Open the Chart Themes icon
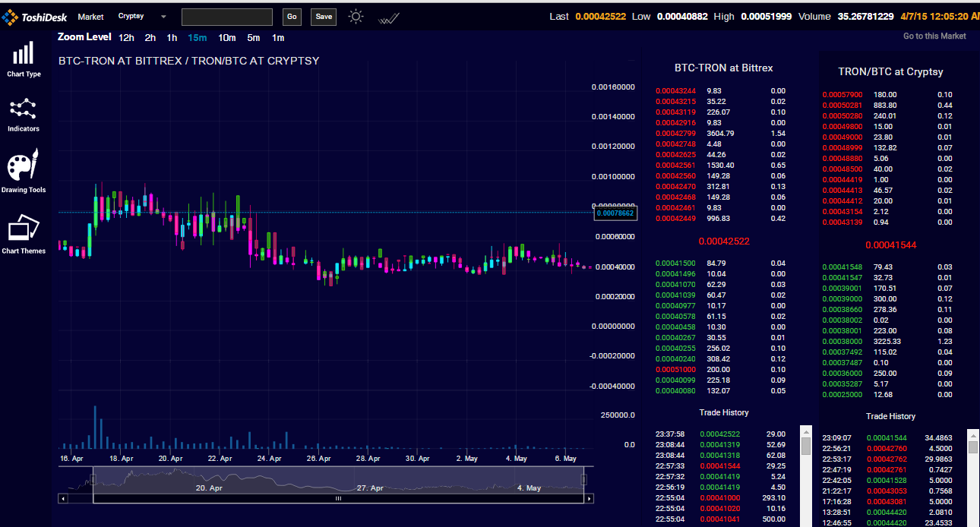980x527 pixels. [24, 229]
